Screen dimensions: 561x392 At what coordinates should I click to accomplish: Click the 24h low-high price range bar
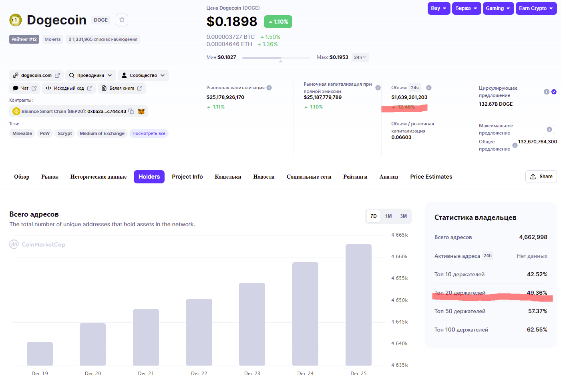point(276,58)
